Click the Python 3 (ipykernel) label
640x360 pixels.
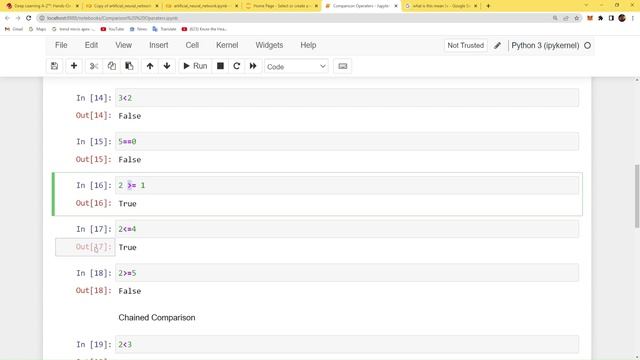pos(545,45)
